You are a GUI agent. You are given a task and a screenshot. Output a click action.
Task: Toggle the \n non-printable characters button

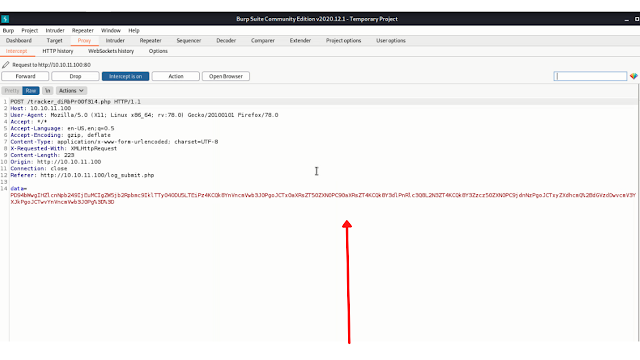(47, 91)
